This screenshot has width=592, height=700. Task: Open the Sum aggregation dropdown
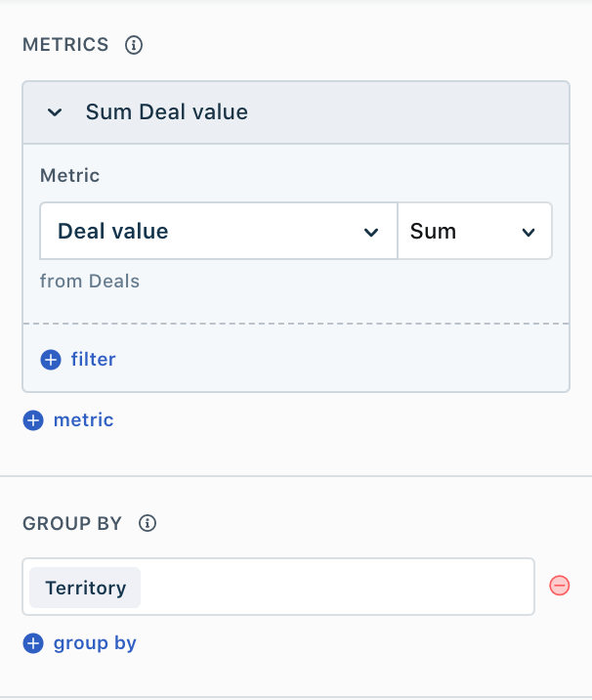pyautogui.click(x=474, y=232)
